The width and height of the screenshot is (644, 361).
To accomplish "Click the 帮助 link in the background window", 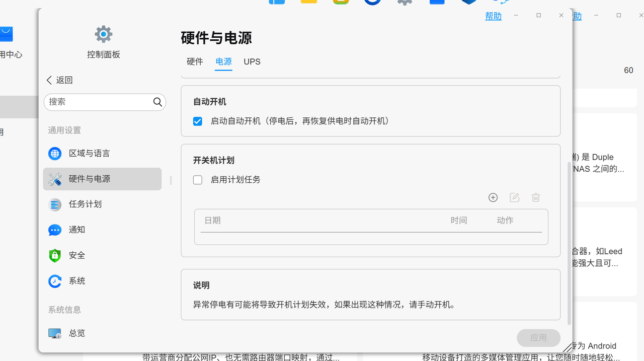I will tap(577, 16).
